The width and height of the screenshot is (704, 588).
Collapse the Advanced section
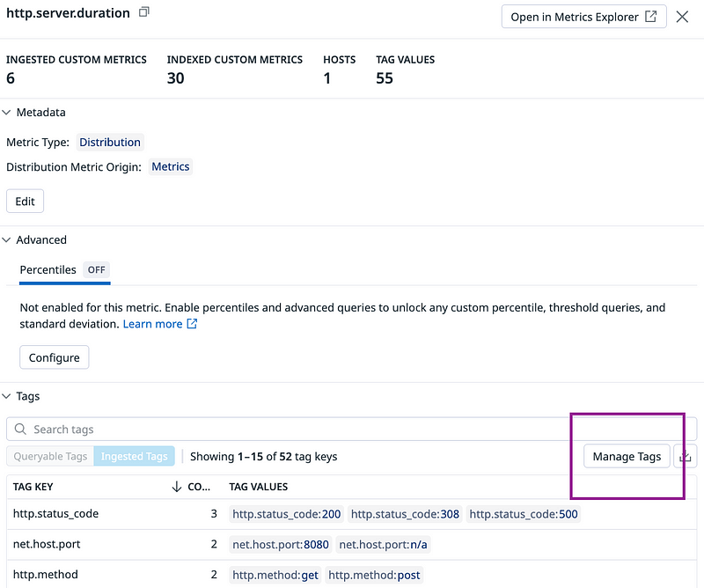pos(7,239)
